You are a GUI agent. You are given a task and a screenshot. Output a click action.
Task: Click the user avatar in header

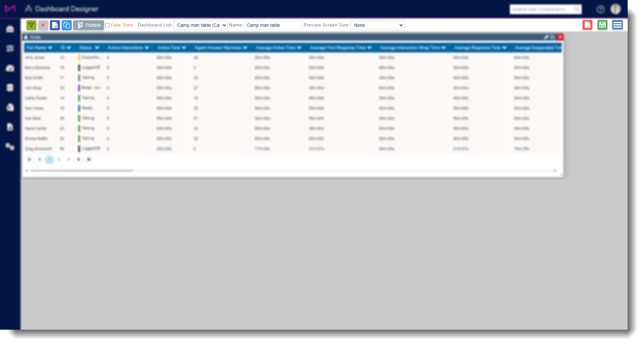(x=616, y=9)
